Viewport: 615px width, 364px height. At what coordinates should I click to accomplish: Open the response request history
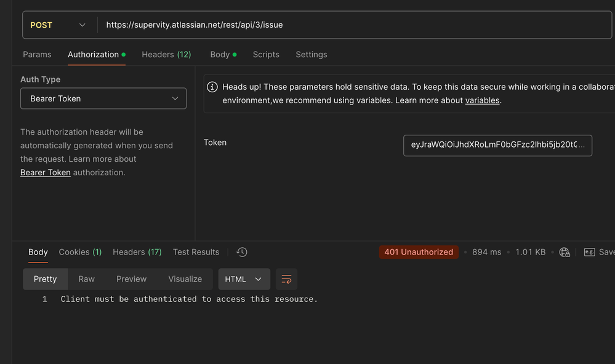[x=241, y=252]
